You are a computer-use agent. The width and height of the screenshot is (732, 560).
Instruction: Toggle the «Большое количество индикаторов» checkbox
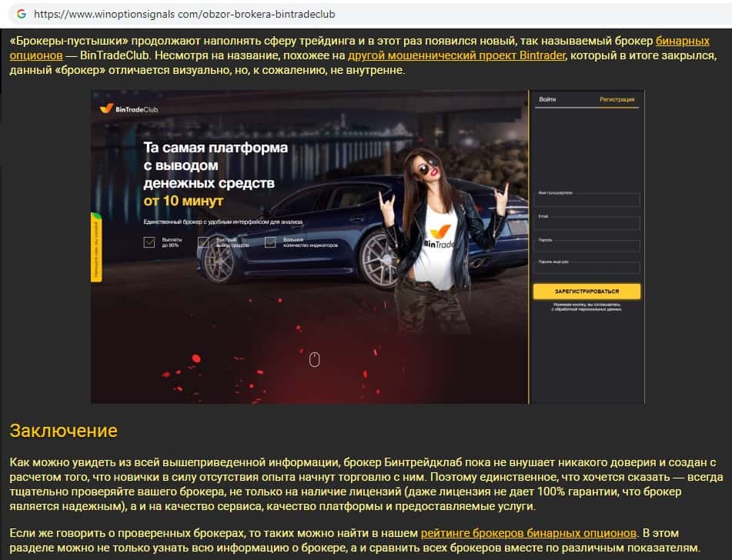[x=270, y=242]
